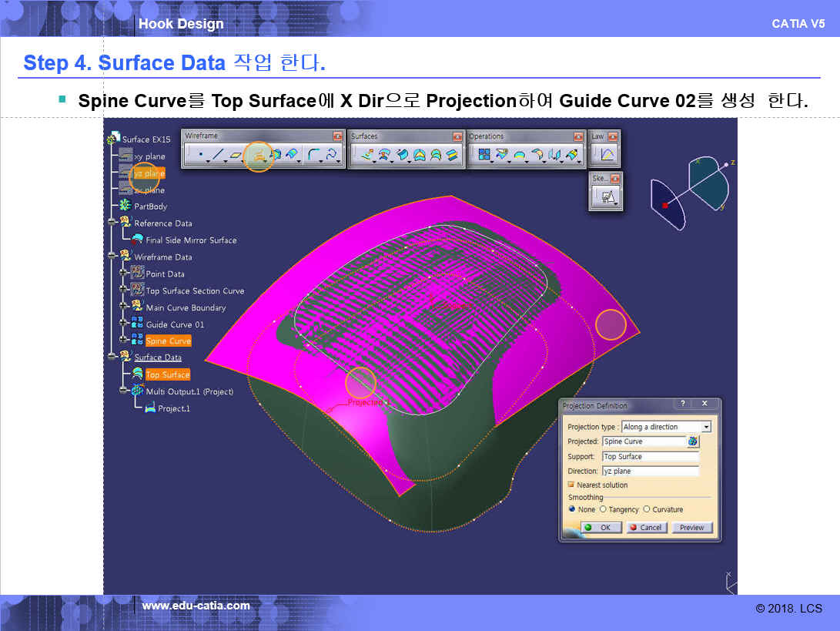
Task: Select yz plane in the specification tree
Action: click(x=149, y=173)
